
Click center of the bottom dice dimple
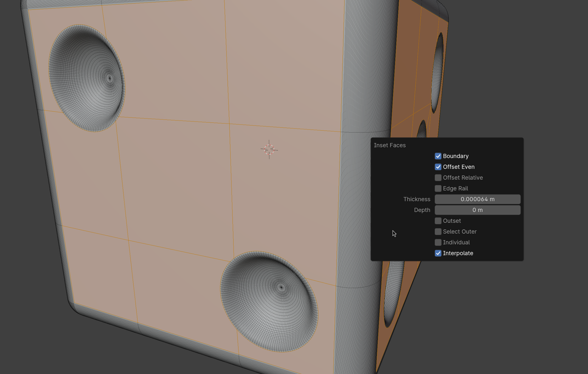[281, 288]
